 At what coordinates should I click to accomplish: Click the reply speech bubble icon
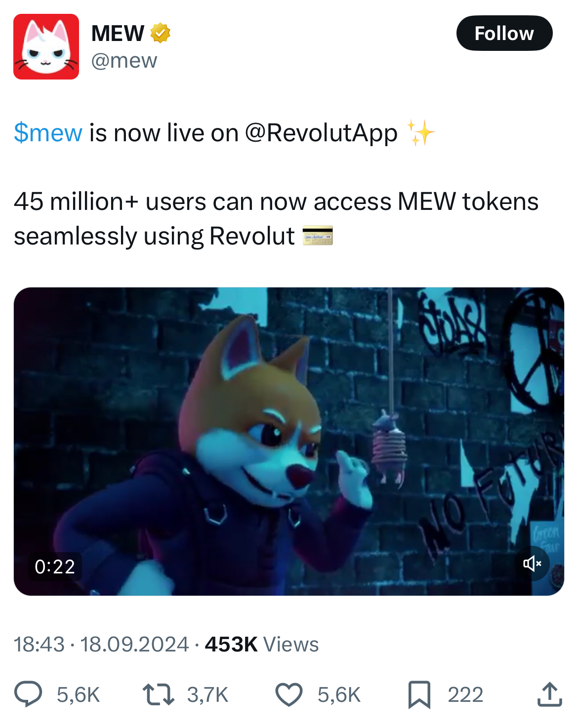pyautogui.click(x=28, y=694)
